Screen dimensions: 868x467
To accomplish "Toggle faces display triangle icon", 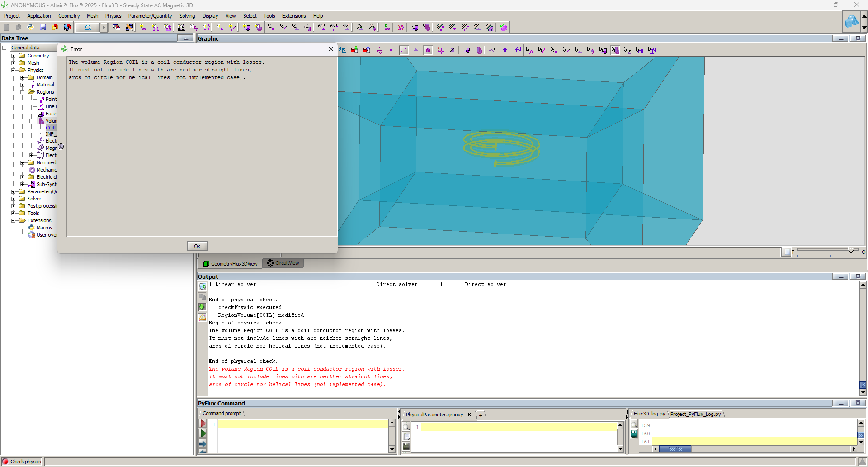I will coord(416,50).
